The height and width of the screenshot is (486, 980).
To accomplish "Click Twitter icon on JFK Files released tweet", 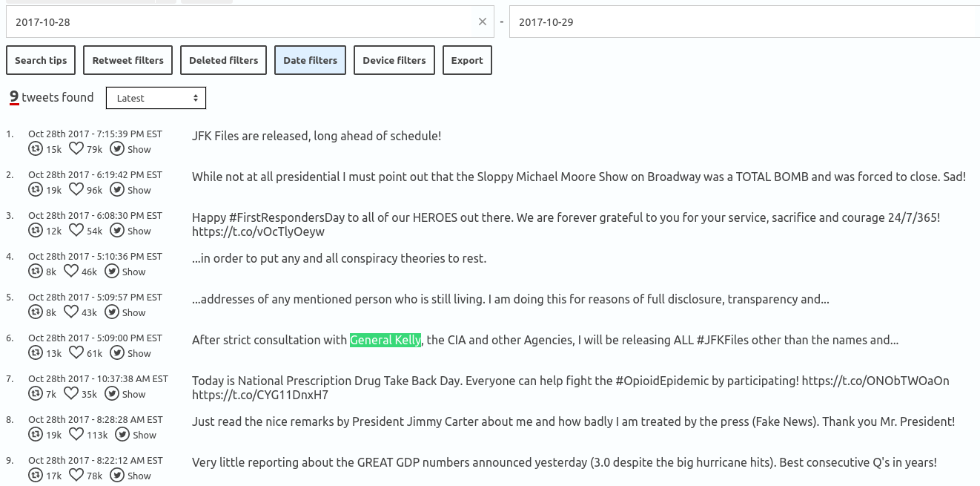I will coord(117,149).
